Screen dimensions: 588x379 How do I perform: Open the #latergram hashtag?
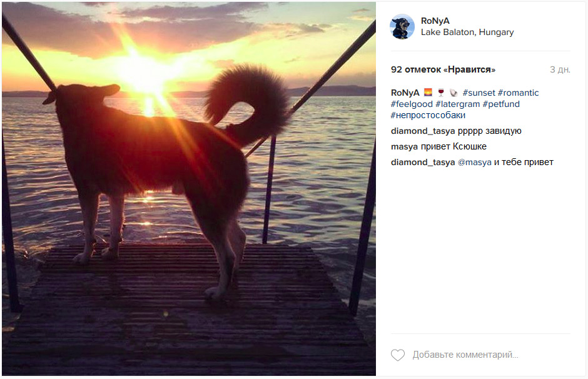(x=457, y=104)
